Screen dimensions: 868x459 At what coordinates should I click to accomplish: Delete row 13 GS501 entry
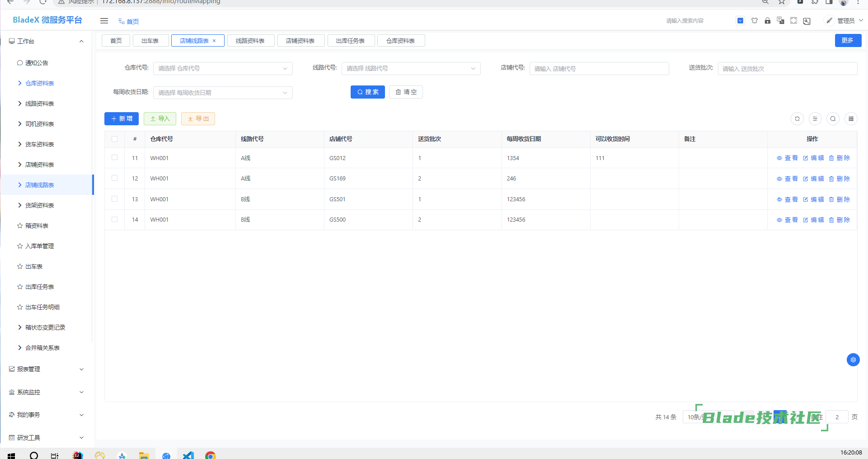point(840,199)
